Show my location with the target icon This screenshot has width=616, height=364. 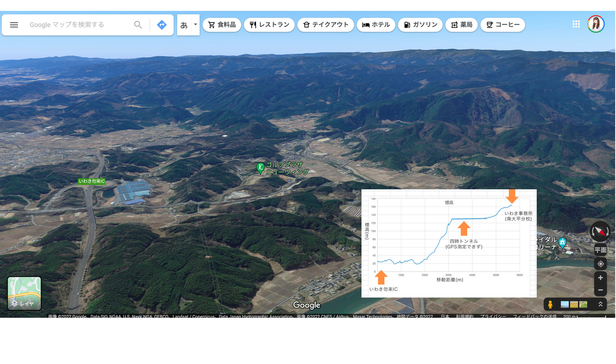(x=600, y=264)
